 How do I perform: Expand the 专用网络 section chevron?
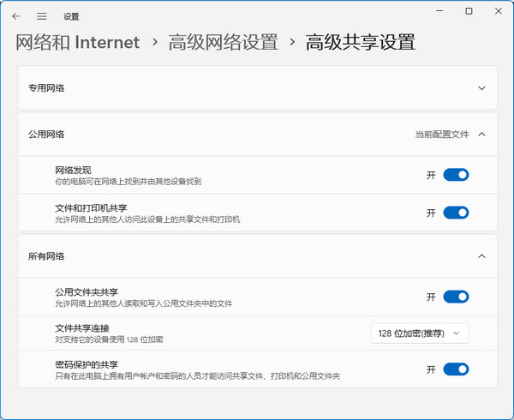pos(481,88)
